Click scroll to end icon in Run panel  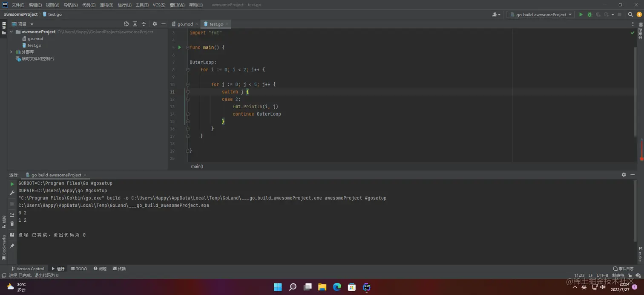[x=12, y=214]
